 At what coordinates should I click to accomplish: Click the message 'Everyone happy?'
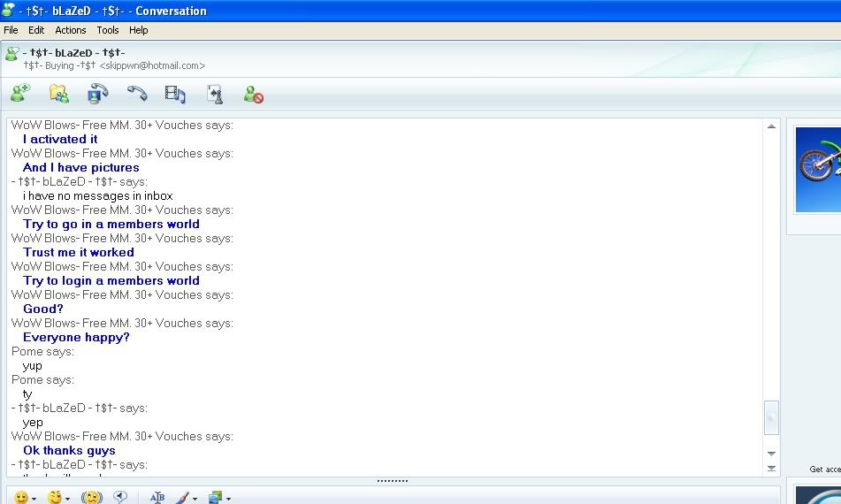coord(76,338)
